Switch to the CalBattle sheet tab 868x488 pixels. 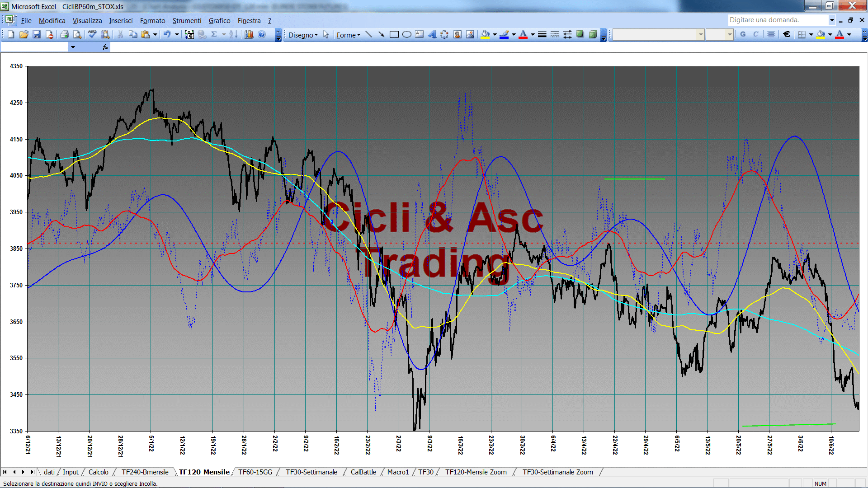point(363,472)
